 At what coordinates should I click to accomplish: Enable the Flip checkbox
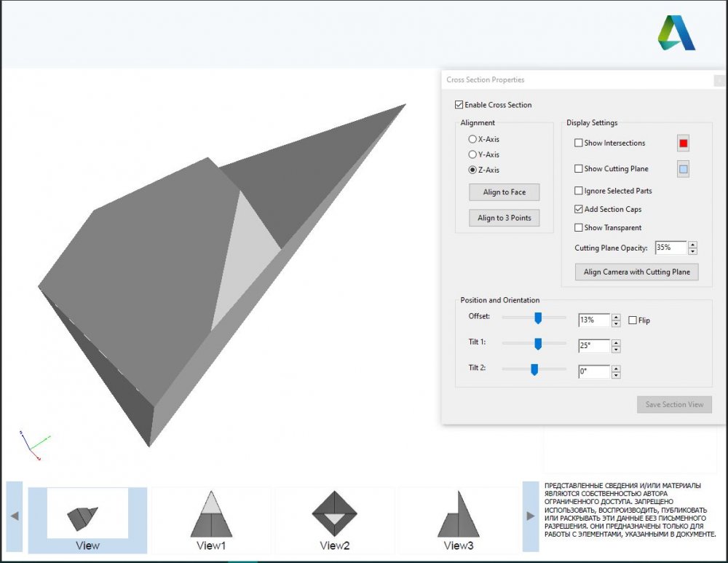point(632,320)
